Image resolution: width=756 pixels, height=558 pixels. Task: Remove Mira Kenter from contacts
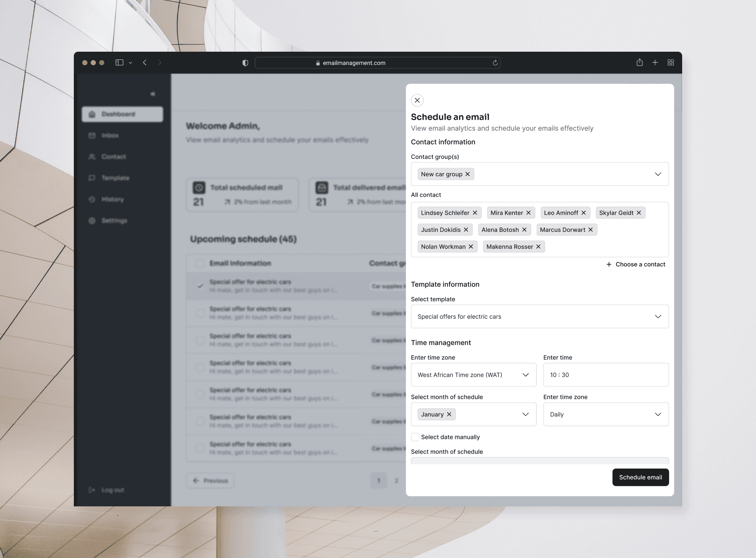(529, 213)
